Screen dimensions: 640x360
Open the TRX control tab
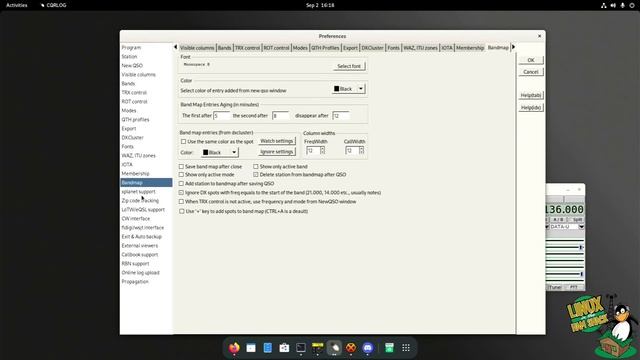coord(247,48)
